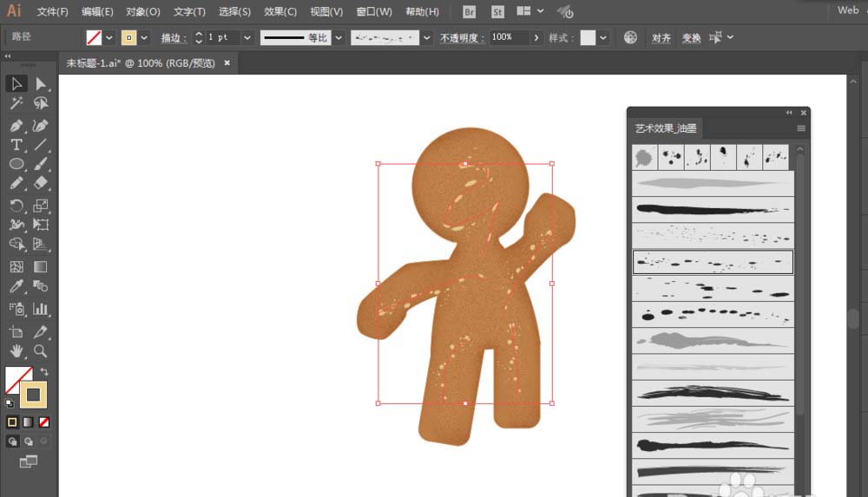Select the Selection (black arrow) tool

[16, 83]
